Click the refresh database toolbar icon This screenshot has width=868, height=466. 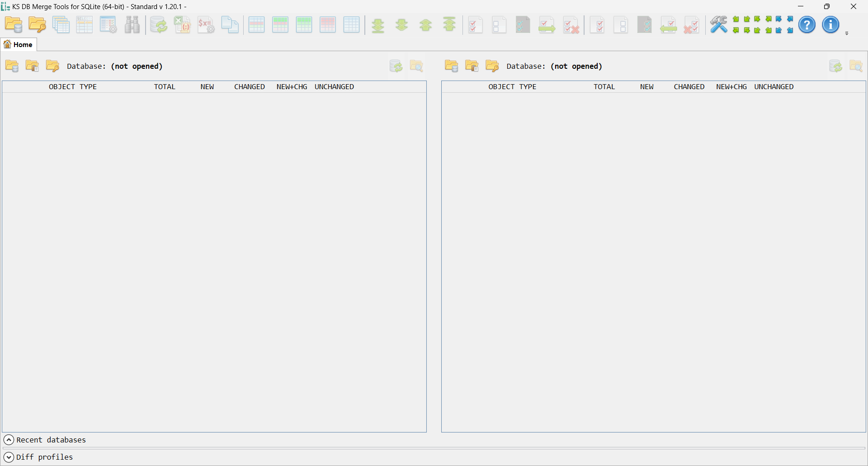point(159,25)
